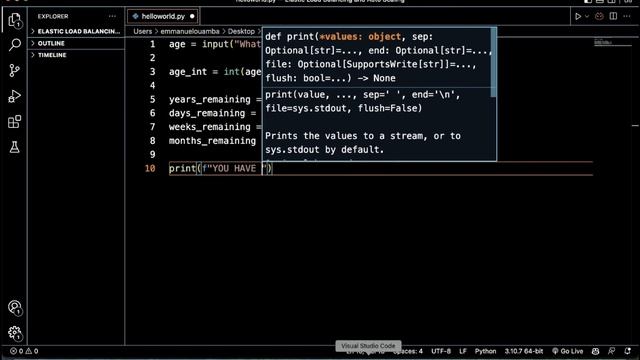This screenshot has width=640, height=360.
Task: Place cursor in 'years_remaining' on line 5
Action: tap(210, 99)
